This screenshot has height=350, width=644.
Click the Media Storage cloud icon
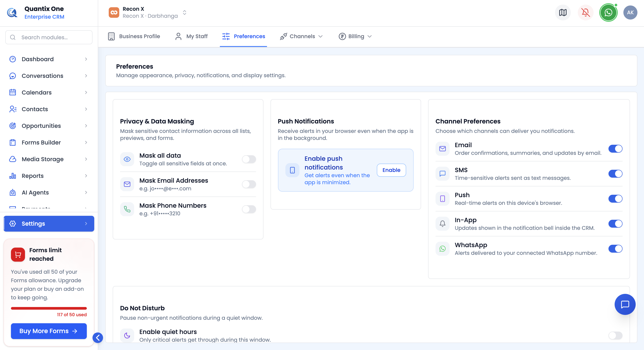13,159
